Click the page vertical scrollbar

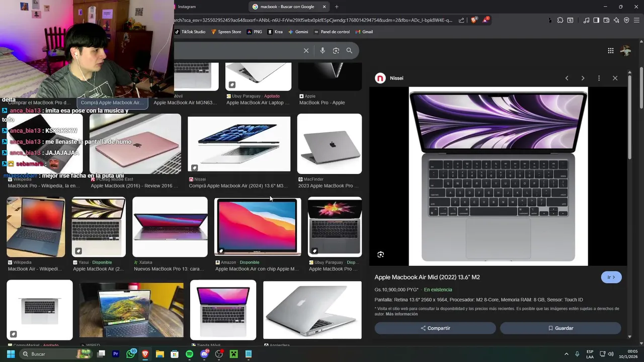tap(641, 88)
